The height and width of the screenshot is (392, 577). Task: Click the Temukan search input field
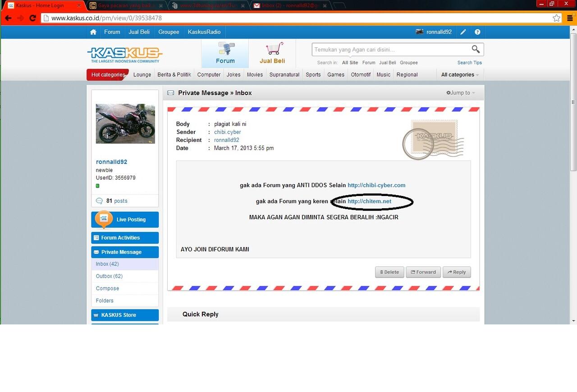pos(391,50)
